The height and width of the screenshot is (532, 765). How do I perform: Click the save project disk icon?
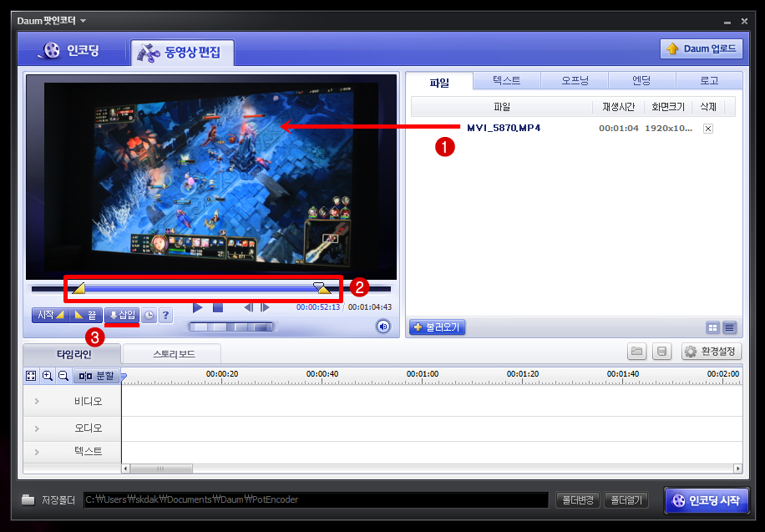(x=661, y=352)
